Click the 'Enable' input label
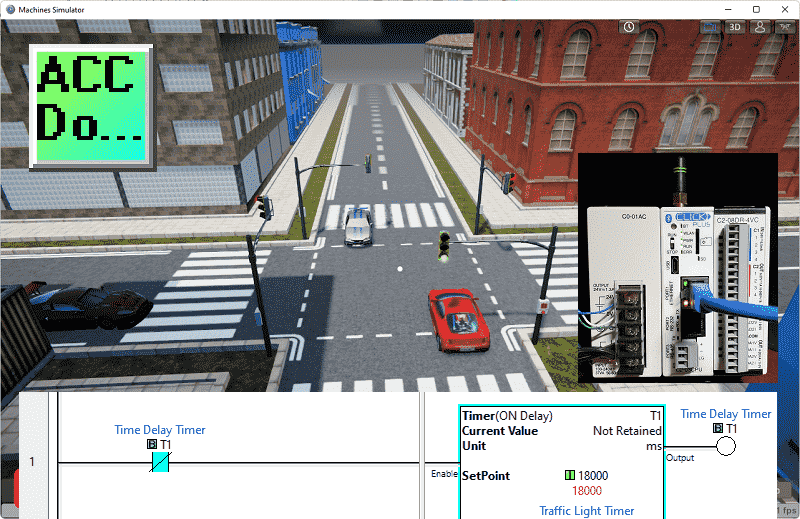This screenshot has height=519, width=800. [444, 474]
